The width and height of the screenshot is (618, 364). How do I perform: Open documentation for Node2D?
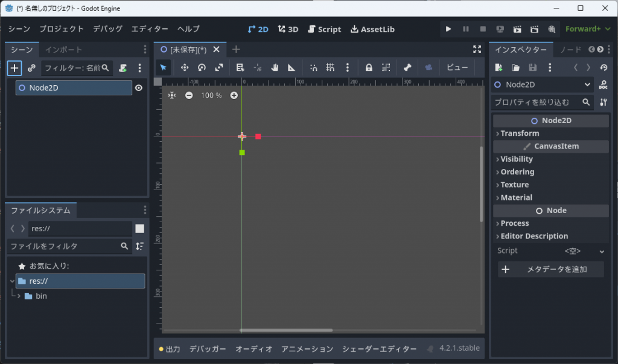pos(603,85)
